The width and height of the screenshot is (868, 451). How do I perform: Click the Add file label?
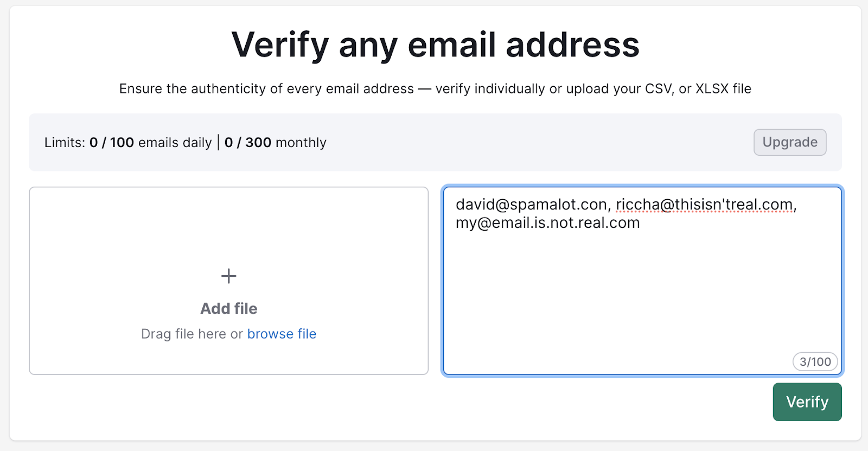point(228,308)
